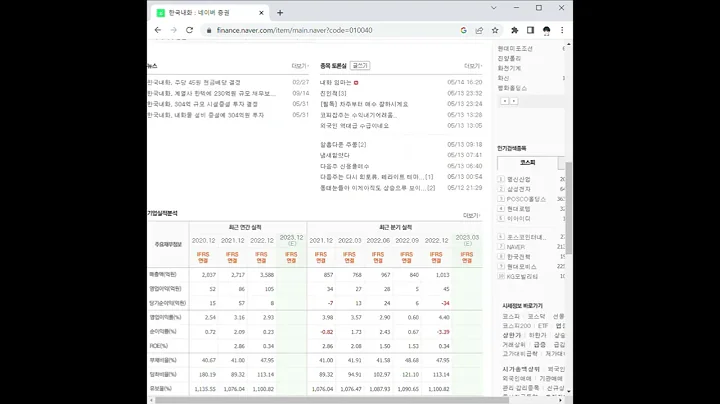Open the Chrome profile avatar

click(x=546, y=30)
